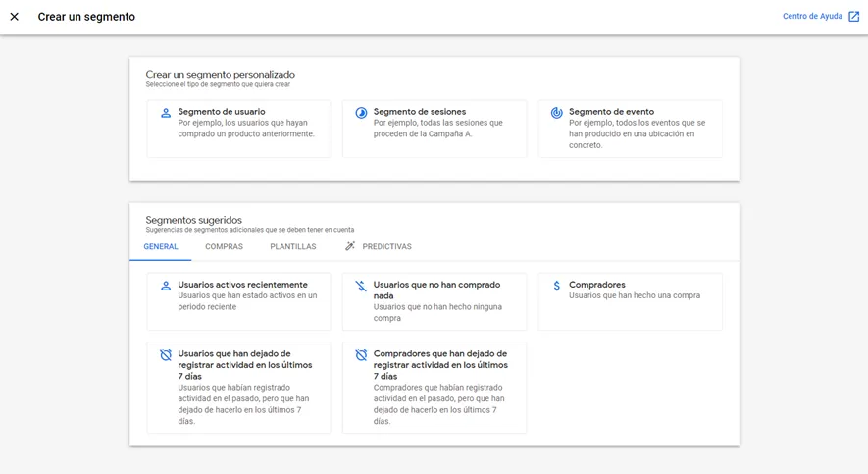Viewport: 868px width, 474px height.
Task: Click the Crear un segmento personalizado heading
Action: [x=221, y=75]
